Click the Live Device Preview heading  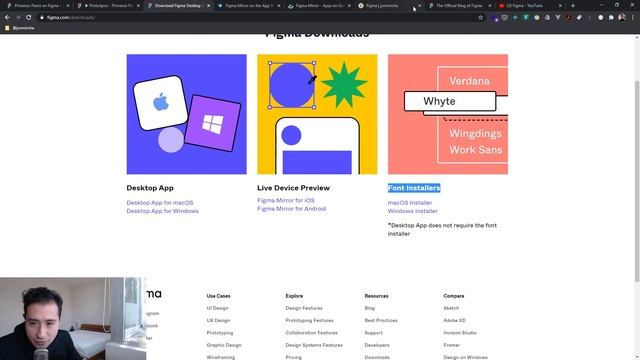[293, 188]
